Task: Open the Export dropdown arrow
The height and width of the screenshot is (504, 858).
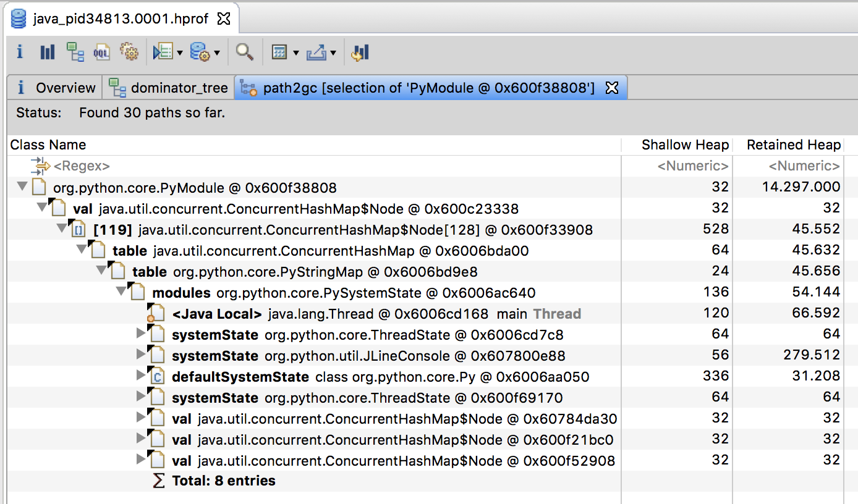Action: (x=333, y=53)
